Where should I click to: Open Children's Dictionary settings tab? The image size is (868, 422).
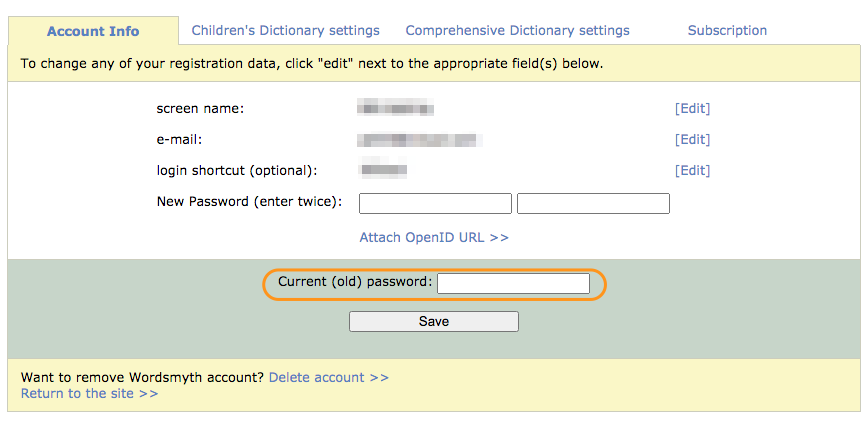285,31
